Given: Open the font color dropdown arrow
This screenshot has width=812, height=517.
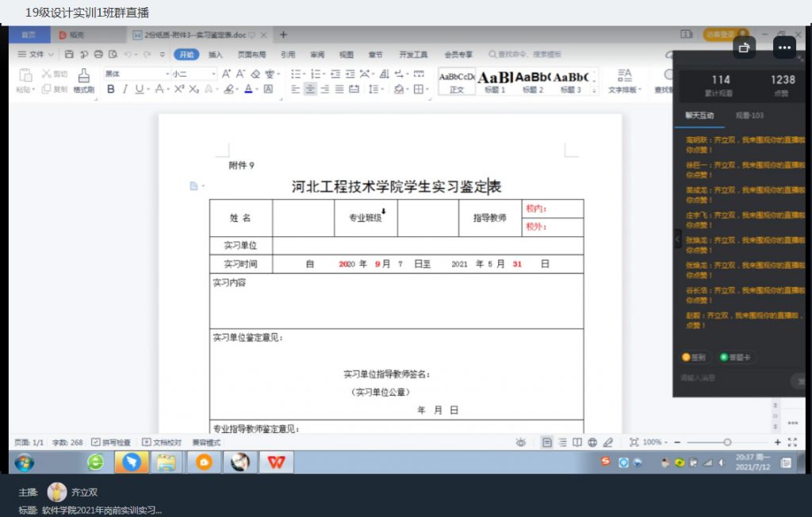Looking at the screenshot, I should tap(257, 89).
